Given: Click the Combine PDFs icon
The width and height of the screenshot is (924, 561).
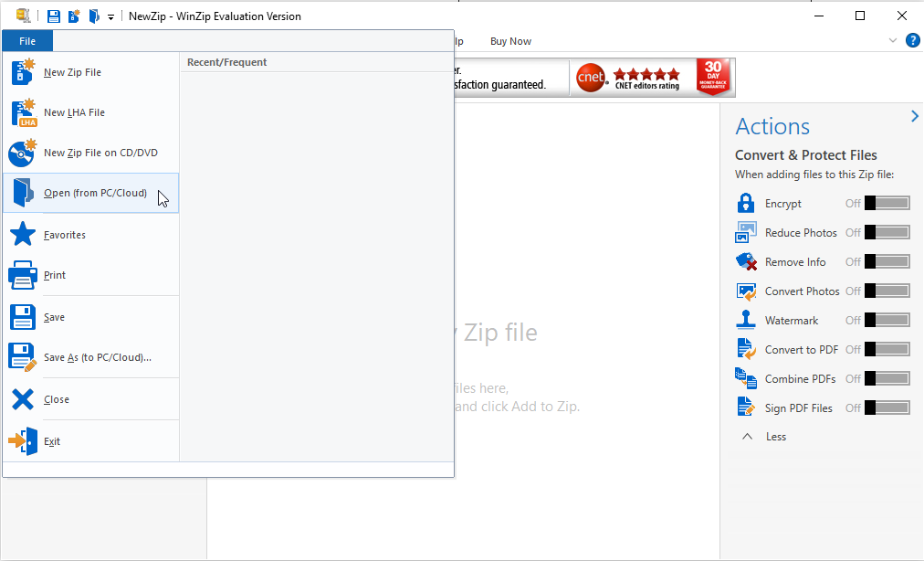Looking at the screenshot, I should click(745, 378).
